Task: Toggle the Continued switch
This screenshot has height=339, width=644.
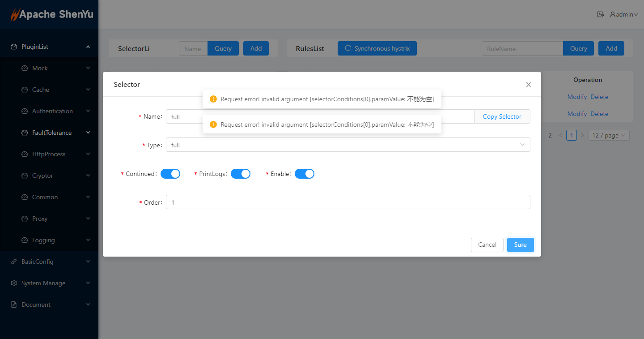Action: (x=170, y=174)
